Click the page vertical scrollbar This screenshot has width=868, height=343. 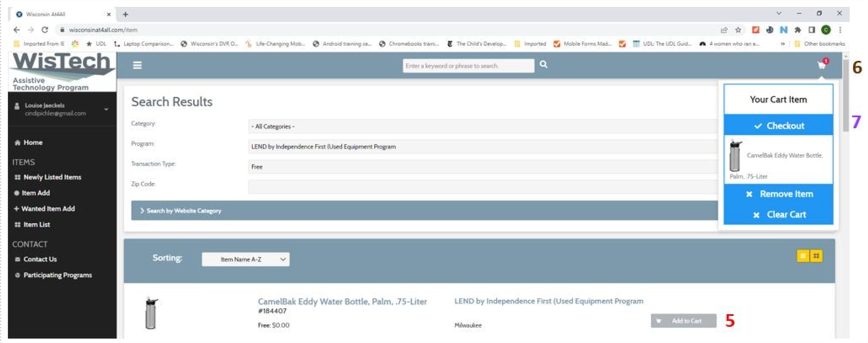[845, 95]
